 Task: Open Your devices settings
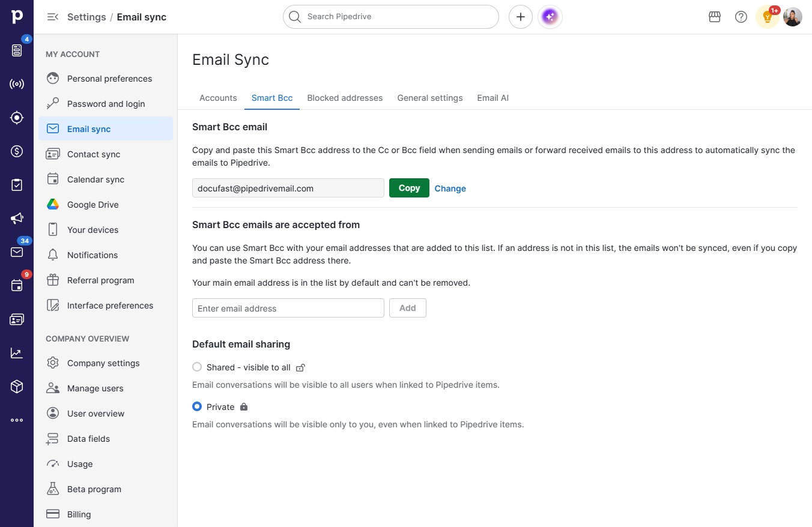click(x=106, y=230)
